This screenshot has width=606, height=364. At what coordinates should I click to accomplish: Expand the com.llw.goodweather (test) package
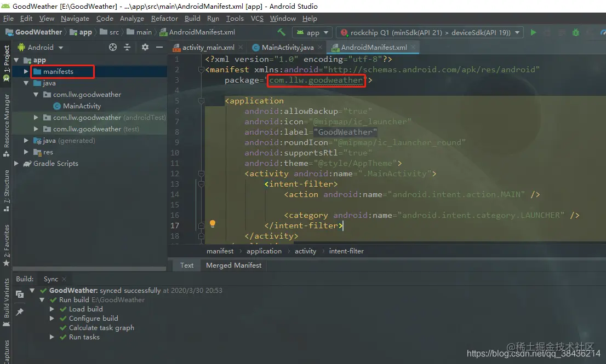(36, 129)
